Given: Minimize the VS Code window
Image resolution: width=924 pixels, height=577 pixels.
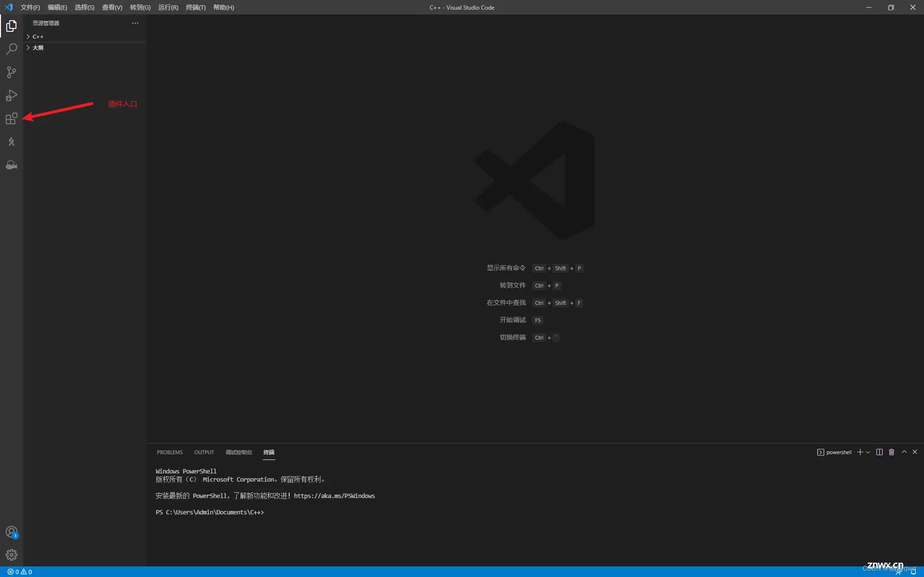Looking at the screenshot, I should [869, 7].
